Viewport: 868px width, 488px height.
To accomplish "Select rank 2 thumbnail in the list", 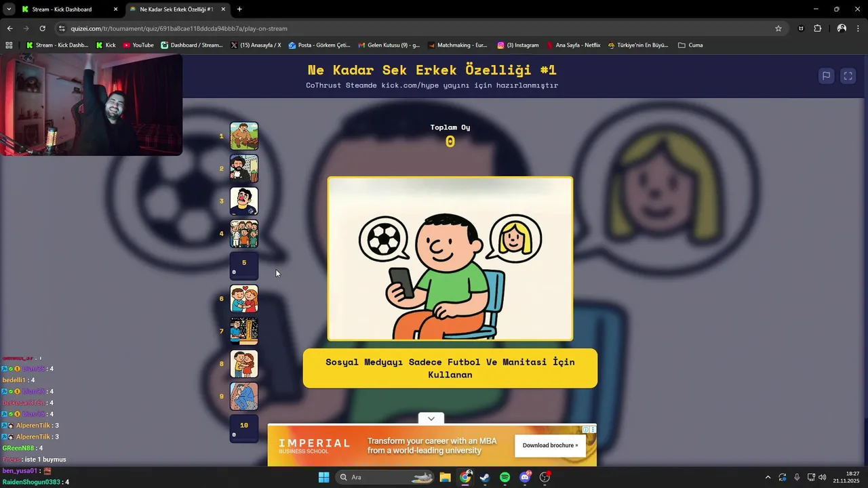I will tap(244, 169).
